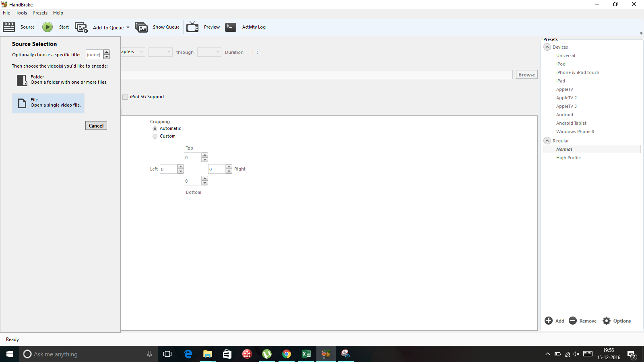Collapse the Devices preset group

[x=547, y=47]
